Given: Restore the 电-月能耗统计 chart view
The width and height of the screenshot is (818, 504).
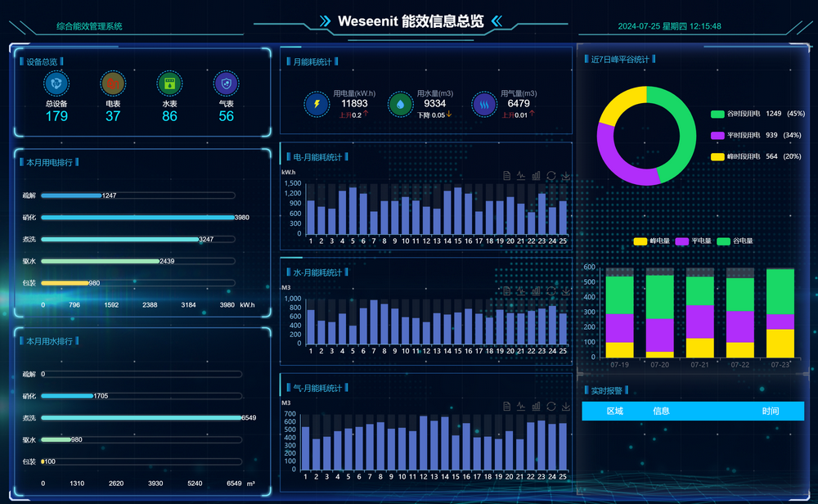Looking at the screenshot, I should 551,176.
